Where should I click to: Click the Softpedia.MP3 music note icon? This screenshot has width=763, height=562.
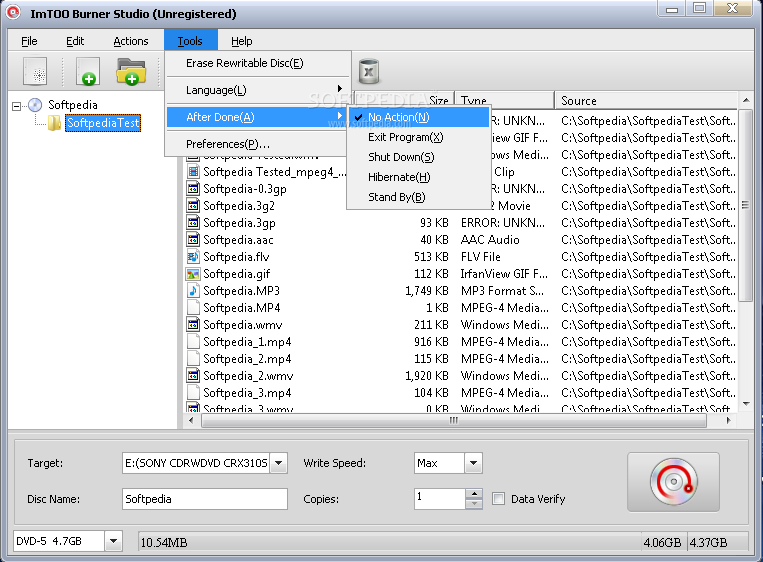pos(193,291)
